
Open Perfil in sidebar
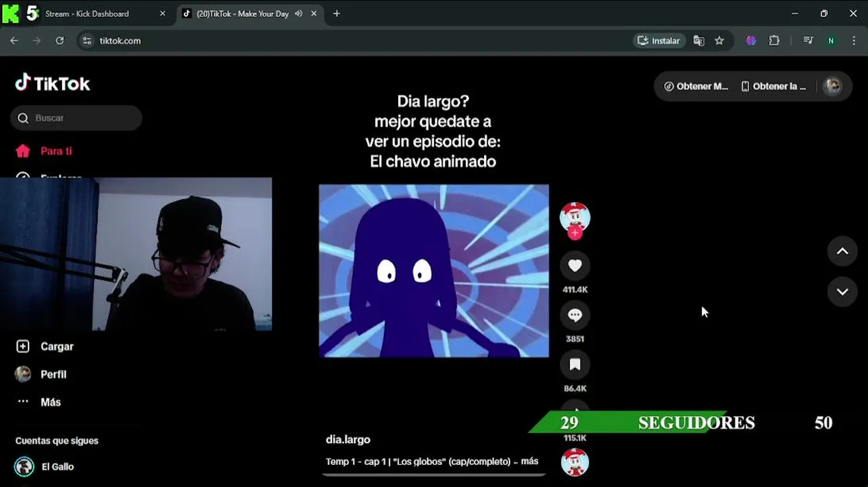click(x=41, y=374)
